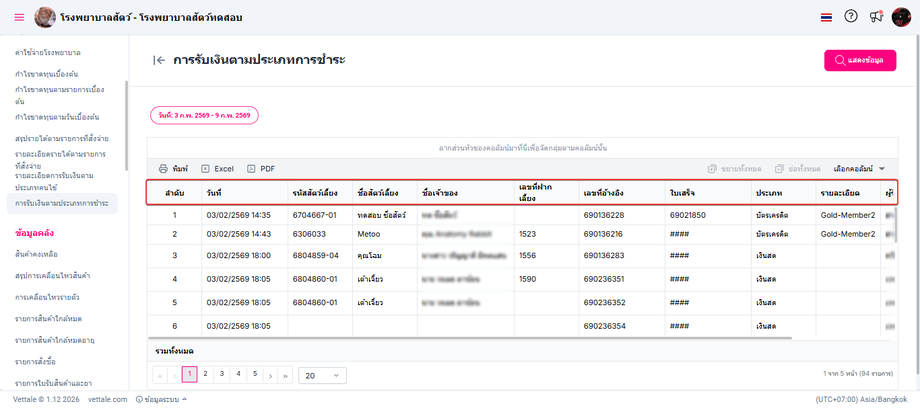Click the vettale.com footer link

coord(107,399)
